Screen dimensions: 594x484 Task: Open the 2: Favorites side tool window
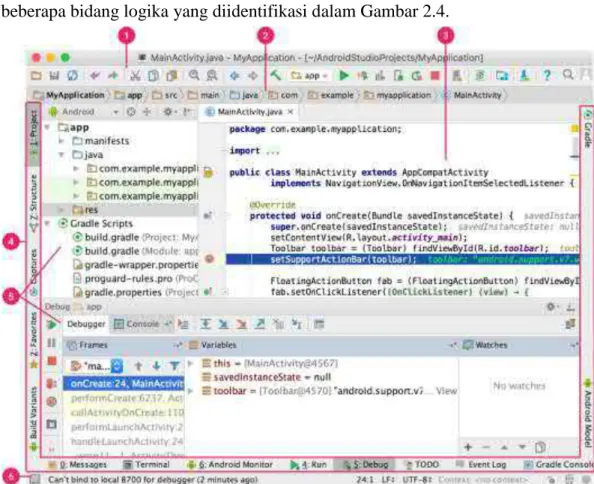[34, 340]
